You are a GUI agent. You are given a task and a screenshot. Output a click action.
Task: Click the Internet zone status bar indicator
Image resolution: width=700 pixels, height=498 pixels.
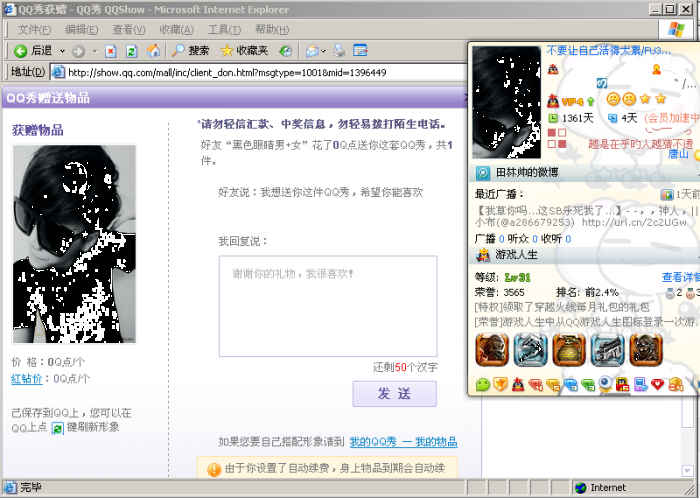click(600, 488)
